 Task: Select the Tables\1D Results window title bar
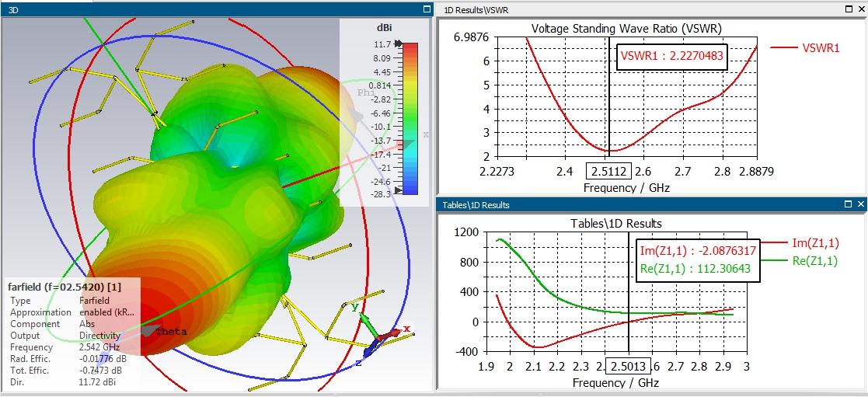coord(651,204)
